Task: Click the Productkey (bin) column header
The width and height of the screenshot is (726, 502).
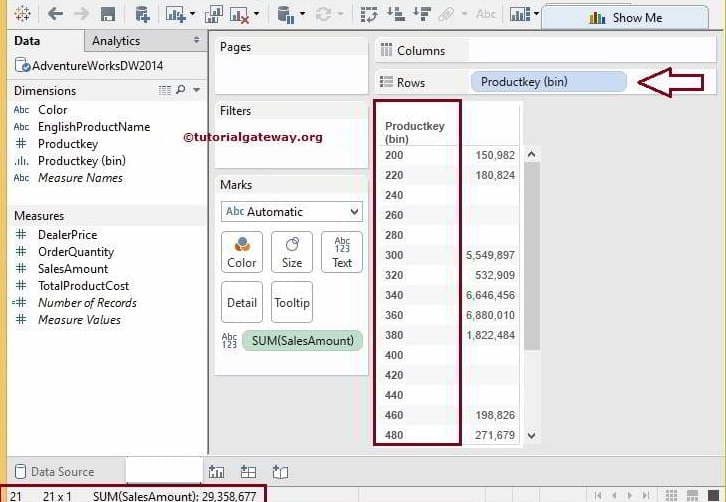Action: (x=414, y=132)
